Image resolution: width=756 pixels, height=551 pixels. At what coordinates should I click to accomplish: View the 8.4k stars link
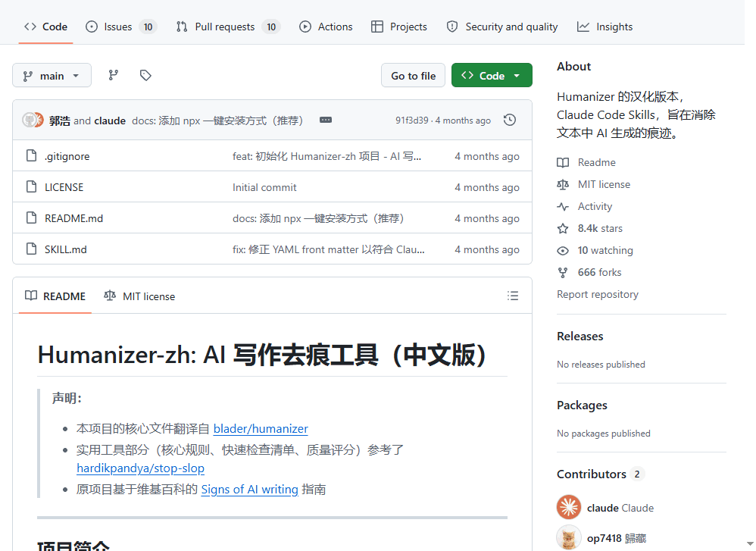pyautogui.click(x=600, y=228)
